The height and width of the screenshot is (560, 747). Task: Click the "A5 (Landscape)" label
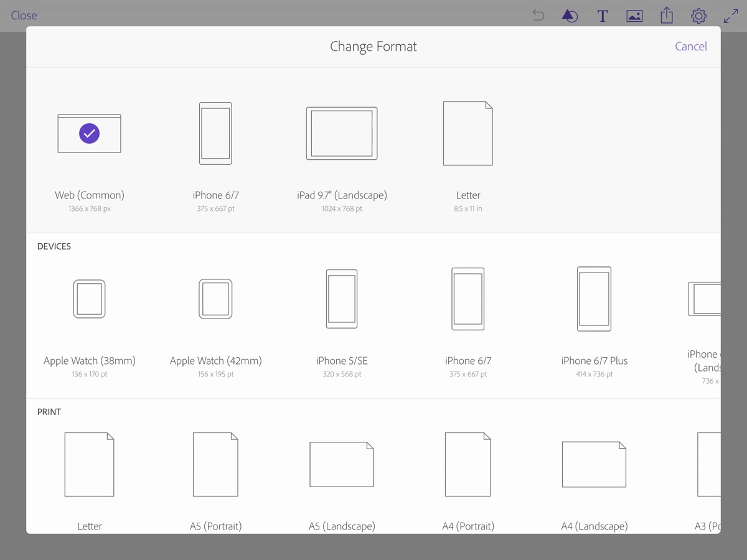click(342, 526)
